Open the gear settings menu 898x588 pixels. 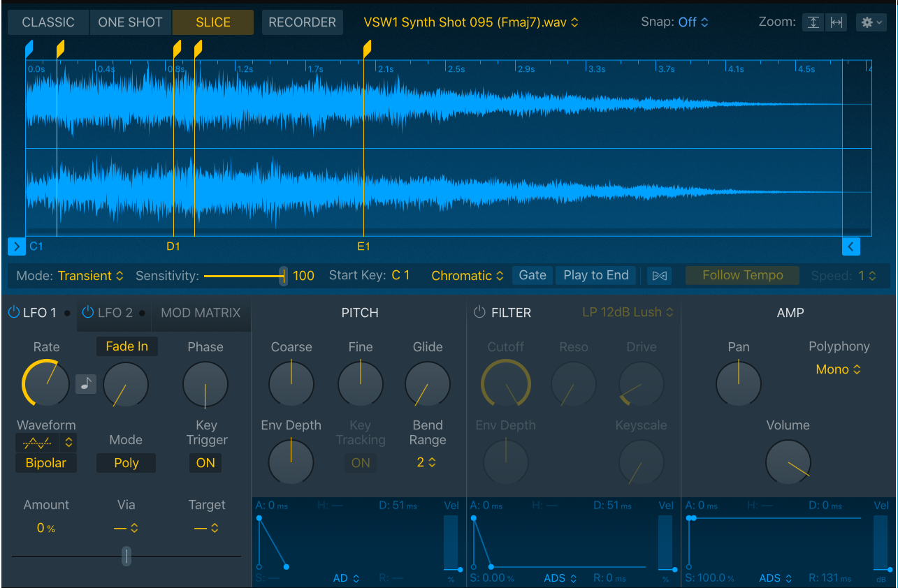coord(871,22)
